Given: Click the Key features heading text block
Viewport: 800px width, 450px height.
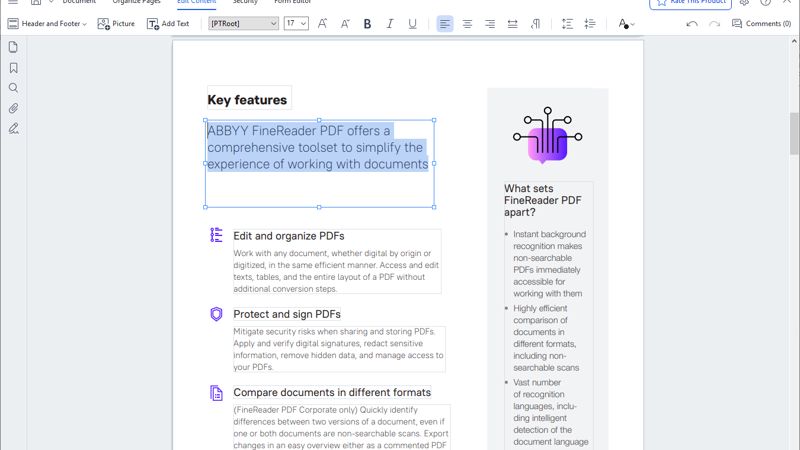Looking at the screenshot, I should point(247,99).
